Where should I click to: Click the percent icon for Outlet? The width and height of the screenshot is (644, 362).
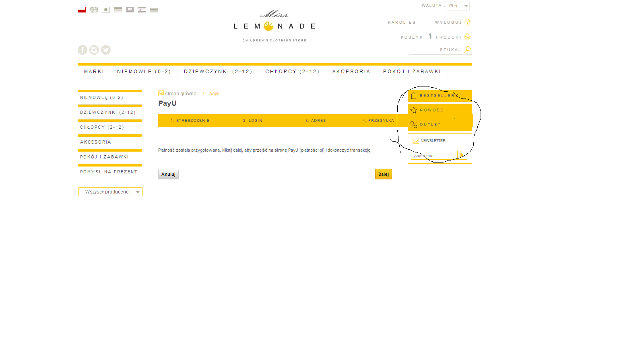point(414,125)
